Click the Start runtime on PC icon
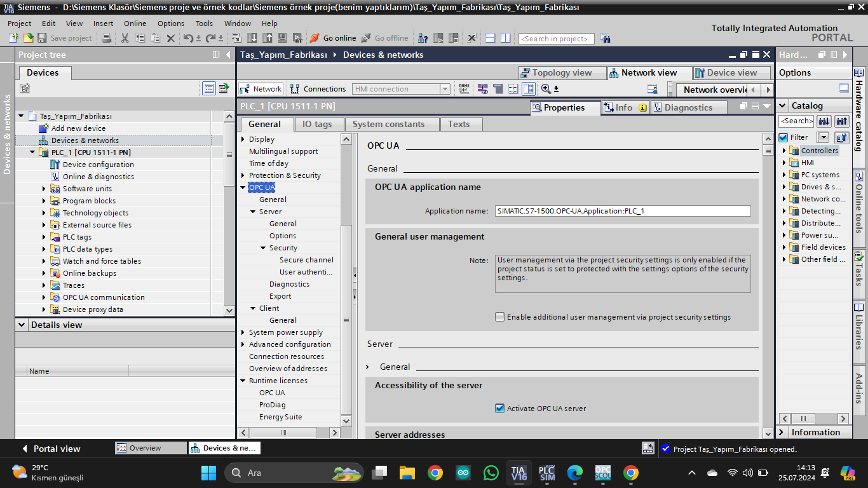Screen dimensions: 868x488 tap(296, 38)
